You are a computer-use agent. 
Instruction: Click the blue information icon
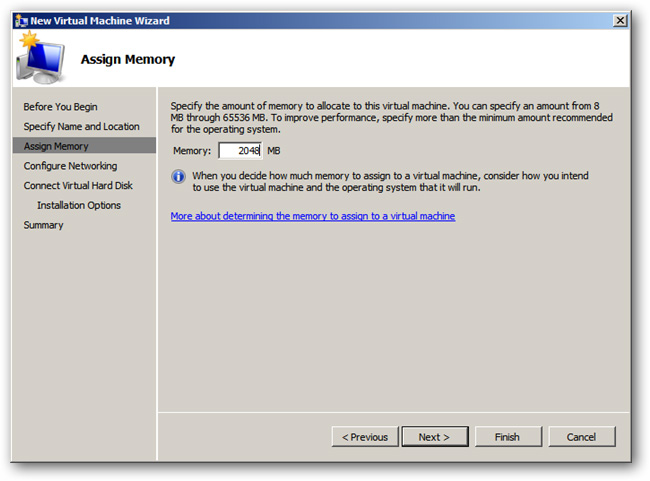(178, 177)
